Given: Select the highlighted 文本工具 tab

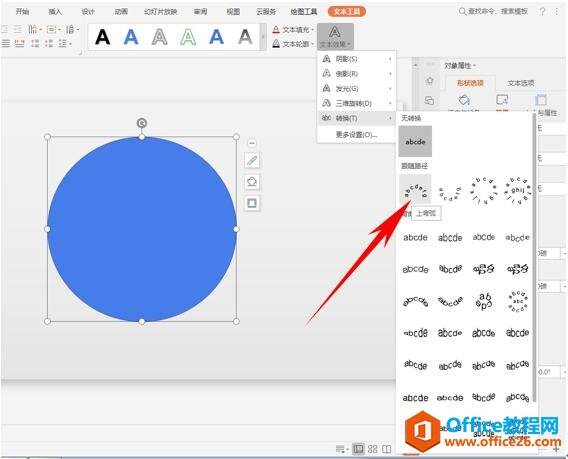Looking at the screenshot, I should pos(347,12).
